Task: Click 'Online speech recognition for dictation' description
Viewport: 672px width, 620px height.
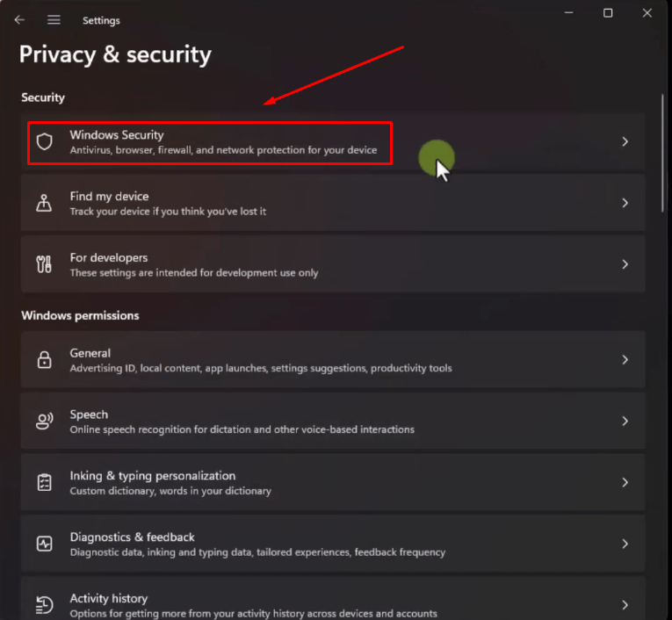Action: click(x=242, y=429)
